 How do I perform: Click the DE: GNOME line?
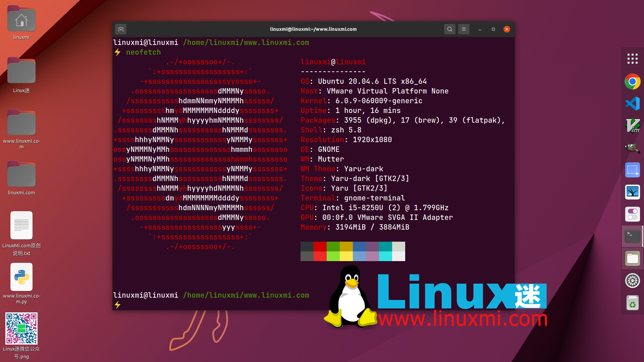(x=320, y=149)
